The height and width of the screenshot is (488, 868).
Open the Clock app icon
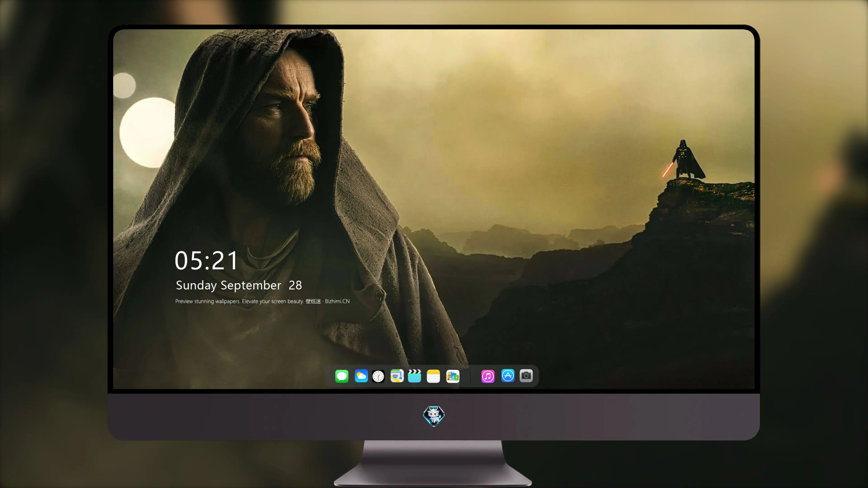coord(378,376)
